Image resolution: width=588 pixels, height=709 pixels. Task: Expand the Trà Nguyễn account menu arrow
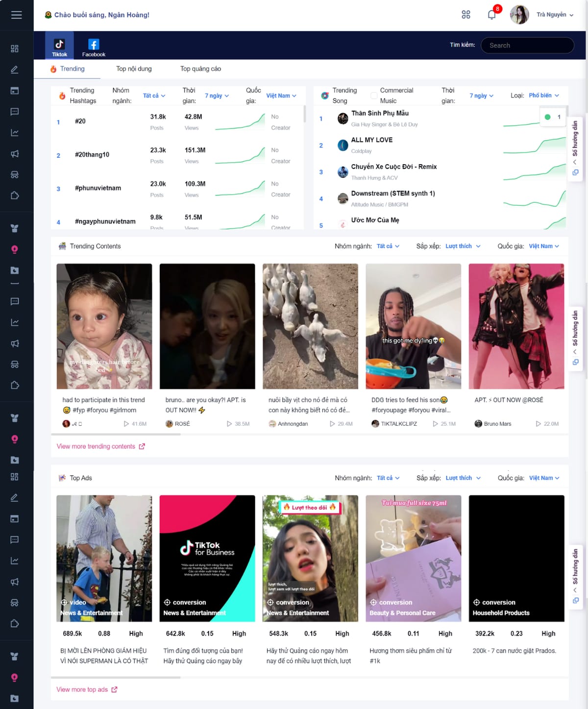point(571,15)
